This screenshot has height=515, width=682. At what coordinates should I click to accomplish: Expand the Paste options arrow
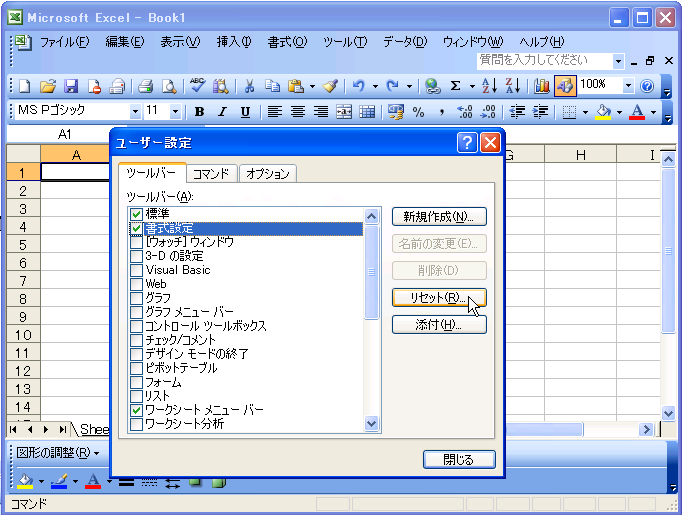312,87
